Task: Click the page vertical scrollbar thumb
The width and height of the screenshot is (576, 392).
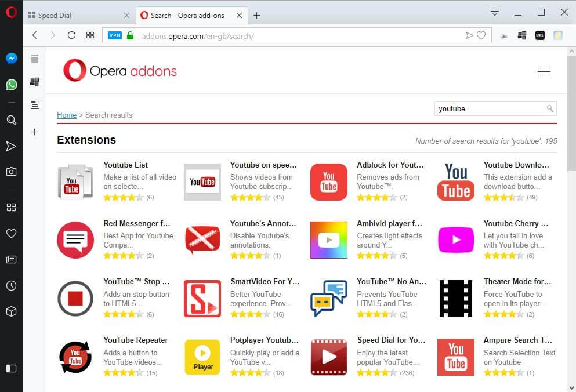Action: click(571, 114)
